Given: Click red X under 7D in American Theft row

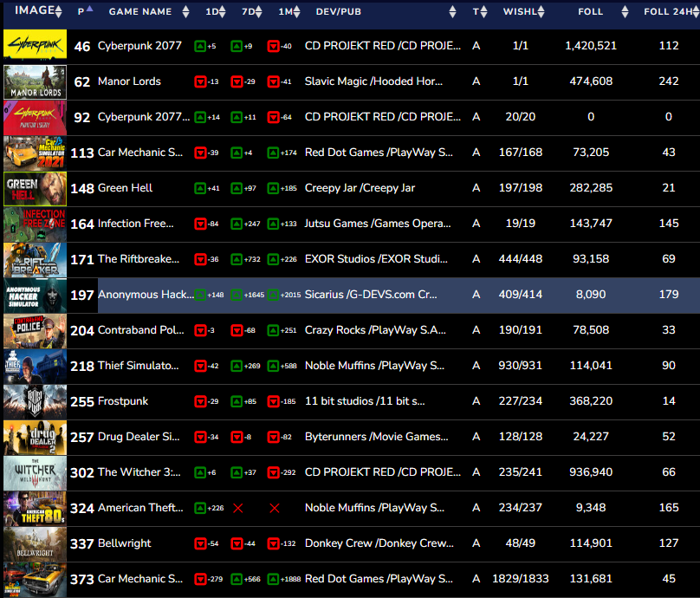Looking at the screenshot, I should [238, 508].
